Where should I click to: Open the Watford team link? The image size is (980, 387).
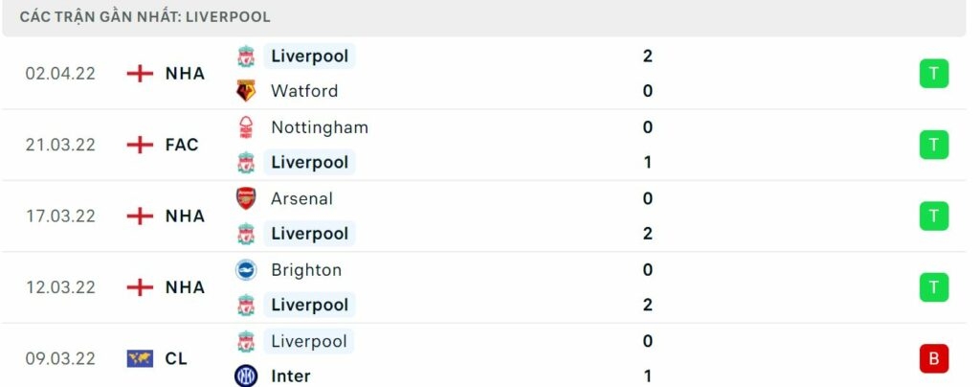304,91
